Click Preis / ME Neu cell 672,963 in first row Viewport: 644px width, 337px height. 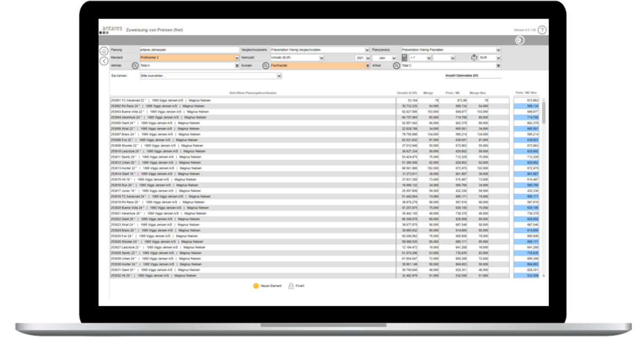click(526, 100)
